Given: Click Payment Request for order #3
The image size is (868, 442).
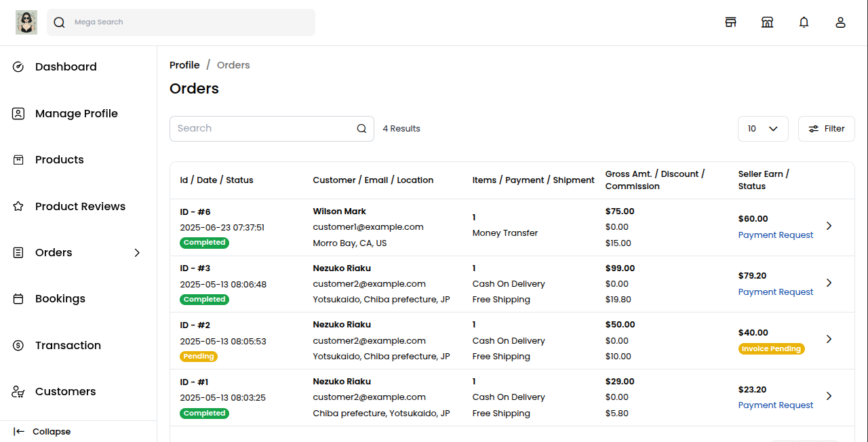Looking at the screenshot, I should point(775,292).
